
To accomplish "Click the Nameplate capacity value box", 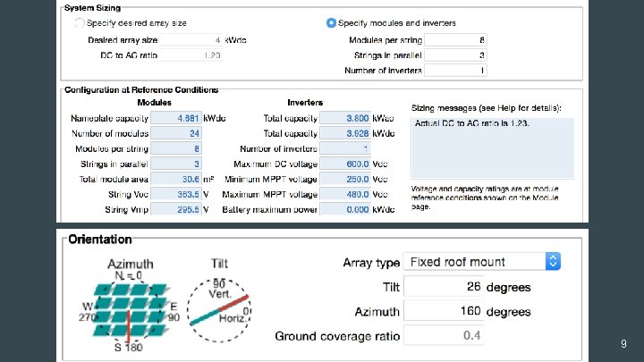I will point(176,118).
